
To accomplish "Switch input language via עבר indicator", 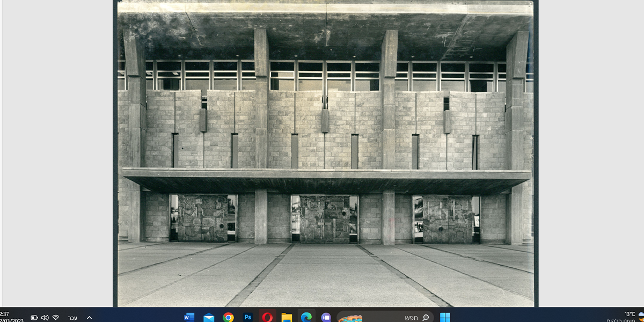I will click(x=72, y=318).
